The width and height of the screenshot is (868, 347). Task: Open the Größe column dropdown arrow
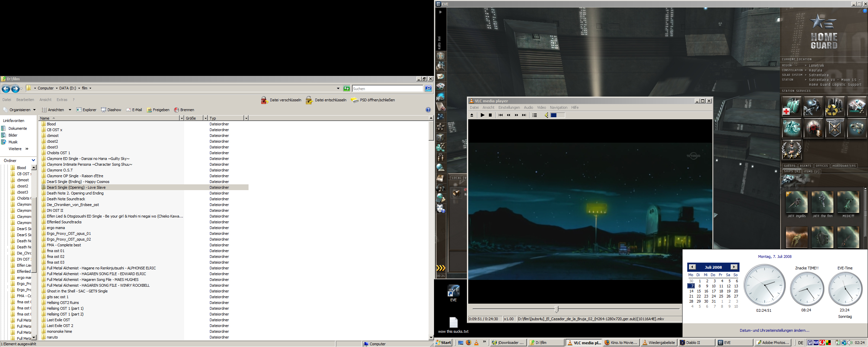click(205, 118)
